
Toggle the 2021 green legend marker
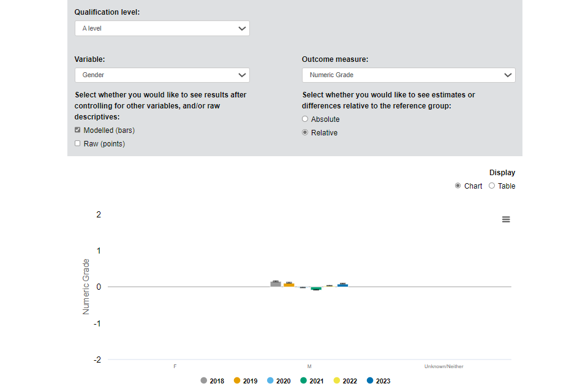coord(311,381)
